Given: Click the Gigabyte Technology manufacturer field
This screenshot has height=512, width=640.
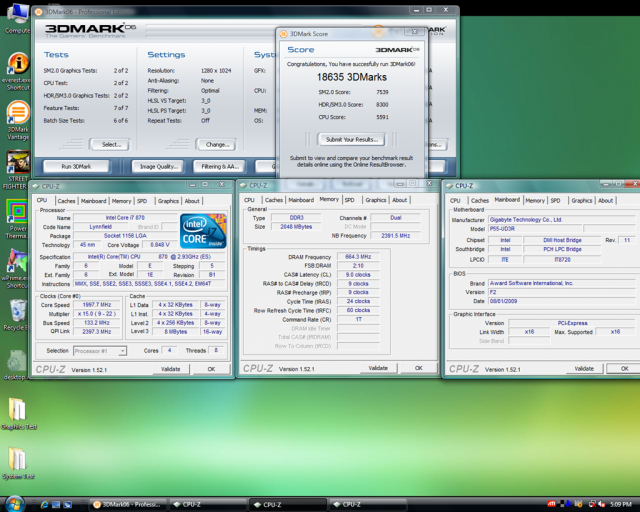Looking at the screenshot, I should [562, 220].
